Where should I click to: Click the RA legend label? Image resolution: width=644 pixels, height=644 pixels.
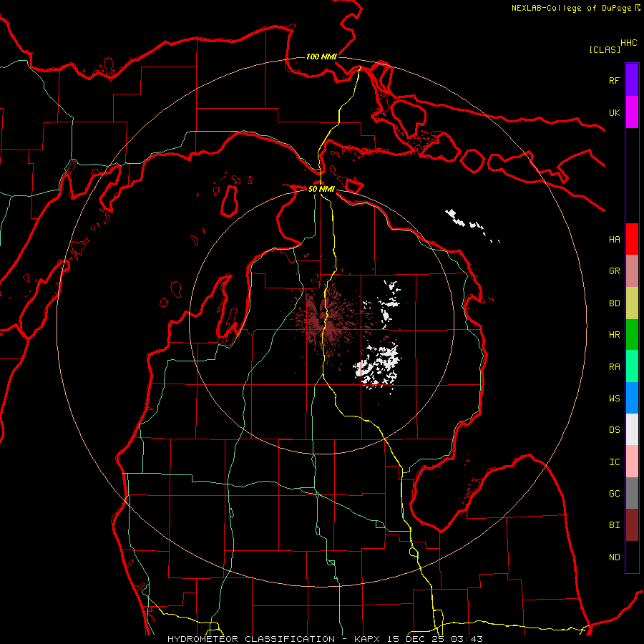(x=615, y=367)
